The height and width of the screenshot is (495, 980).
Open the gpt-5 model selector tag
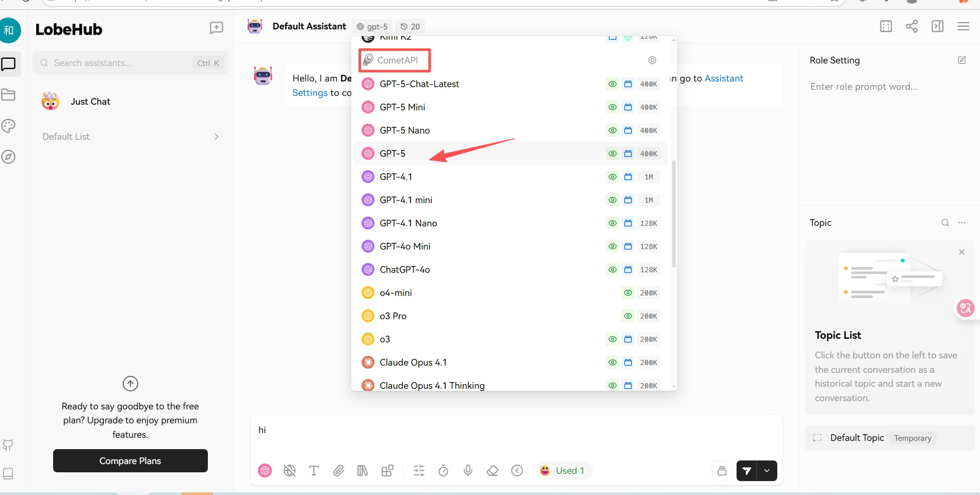(x=371, y=26)
